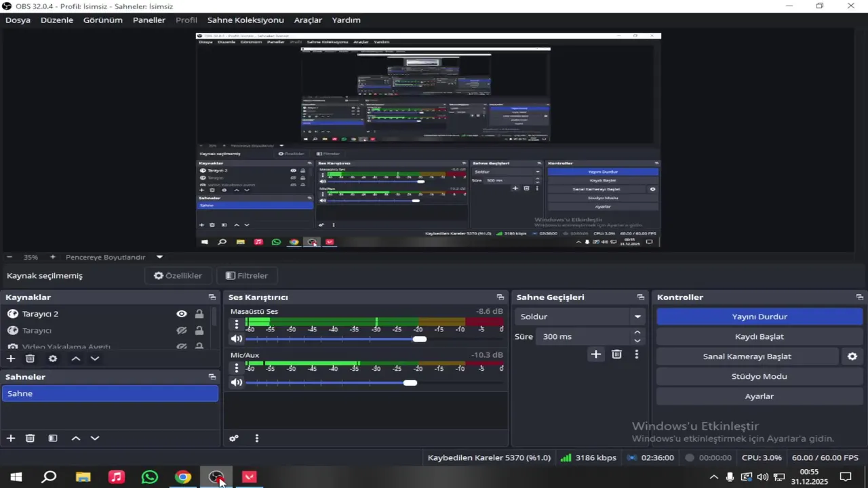Viewport: 868px width, 488px height.
Task: Open source properties via the Kaynaklar gear icon
Action: click(53, 359)
